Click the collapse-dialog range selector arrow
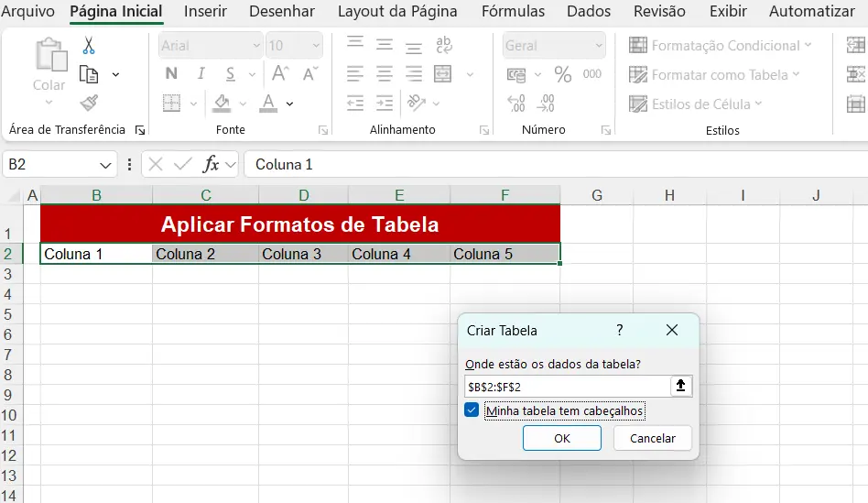This screenshot has height=503, width=868. (x=681, y=386)
